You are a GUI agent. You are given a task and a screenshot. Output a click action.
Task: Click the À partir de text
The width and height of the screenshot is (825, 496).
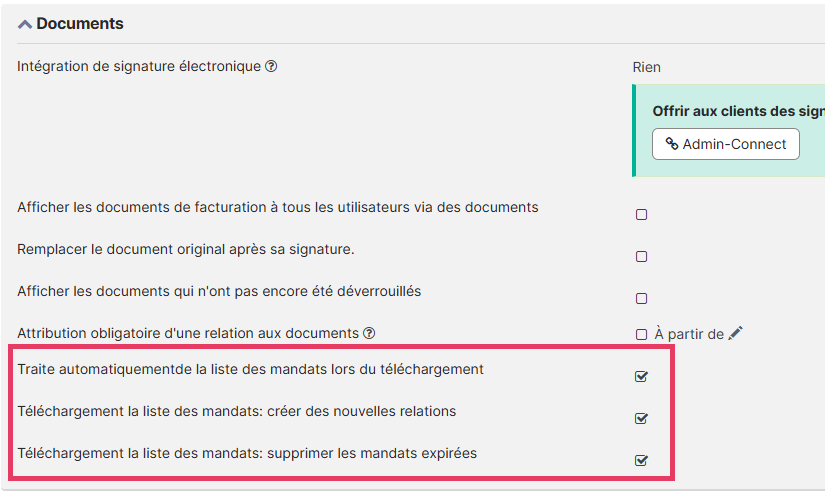coord(688,334)
